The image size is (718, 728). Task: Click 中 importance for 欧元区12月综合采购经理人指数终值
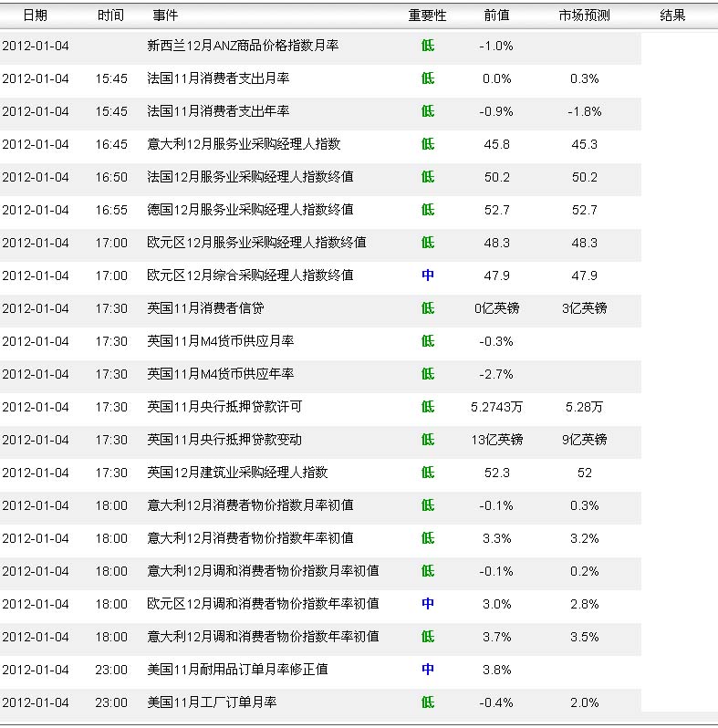click(x=428, y=276)
